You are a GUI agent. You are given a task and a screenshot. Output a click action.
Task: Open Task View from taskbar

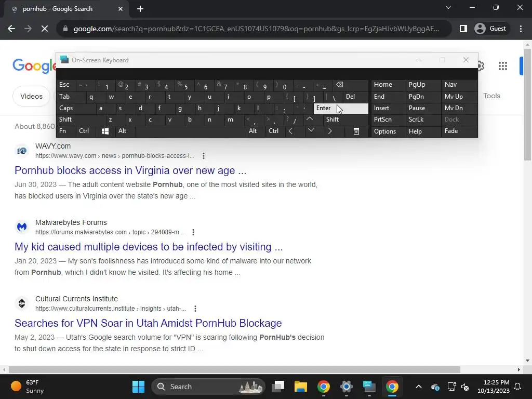[278, 387]
